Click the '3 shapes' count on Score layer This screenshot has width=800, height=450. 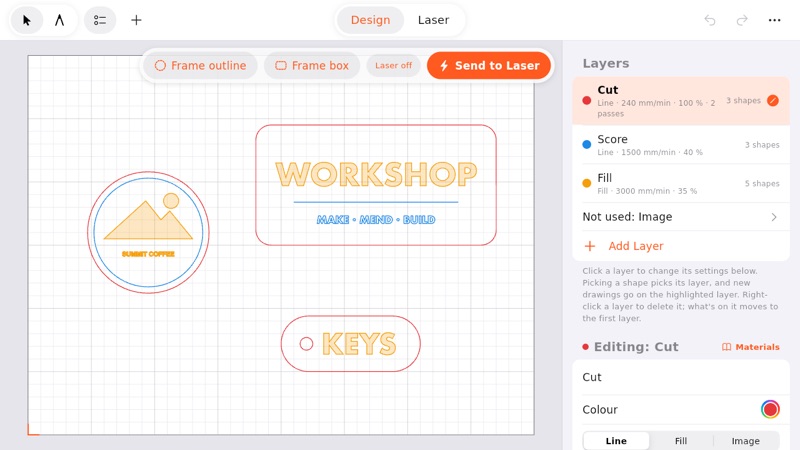point(762,145)
